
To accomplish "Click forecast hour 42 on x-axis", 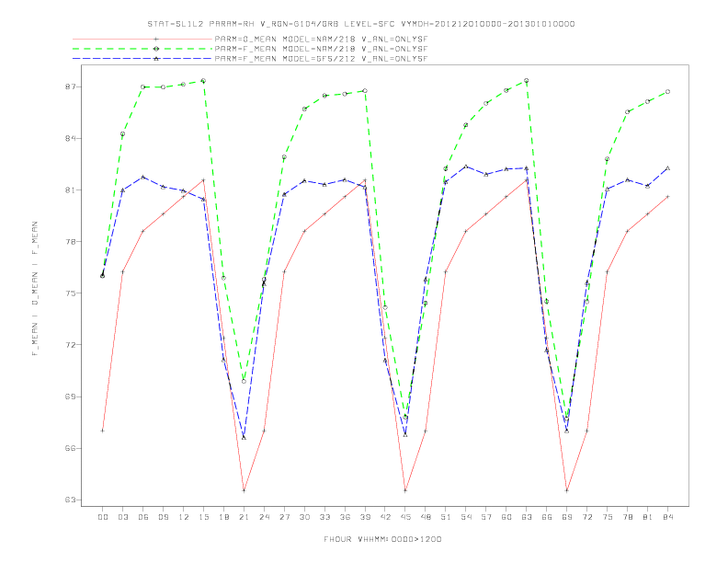I will [x=385, y=517].
